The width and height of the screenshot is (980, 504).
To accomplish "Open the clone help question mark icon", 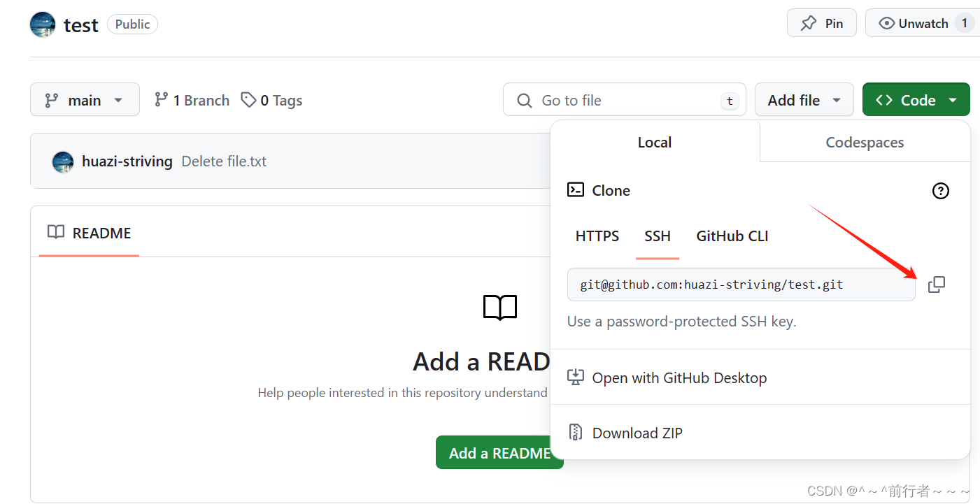I will pos(941,191).
